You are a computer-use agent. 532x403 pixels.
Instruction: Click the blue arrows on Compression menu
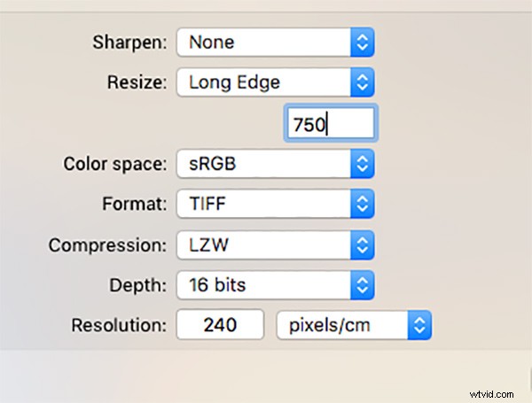(x=360, y=245)
